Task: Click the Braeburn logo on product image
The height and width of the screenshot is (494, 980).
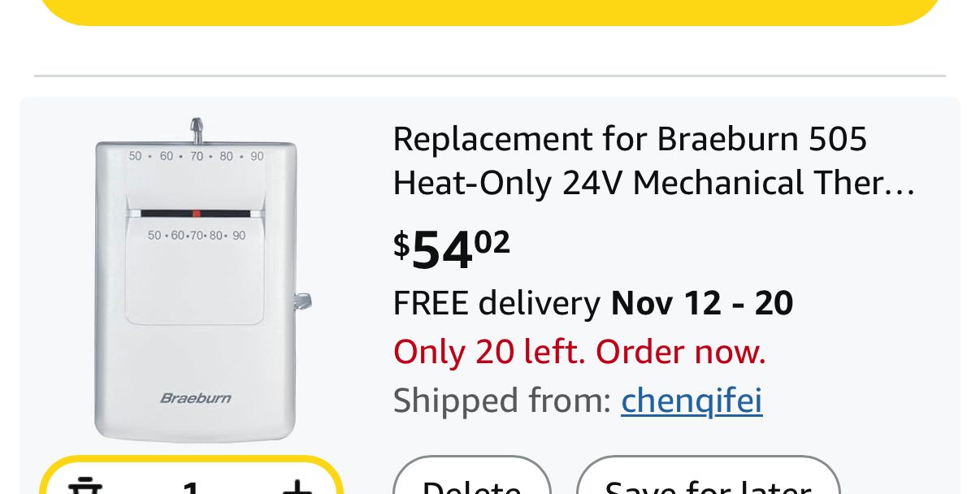Action: pyautogui.click(x=196, y=398)
